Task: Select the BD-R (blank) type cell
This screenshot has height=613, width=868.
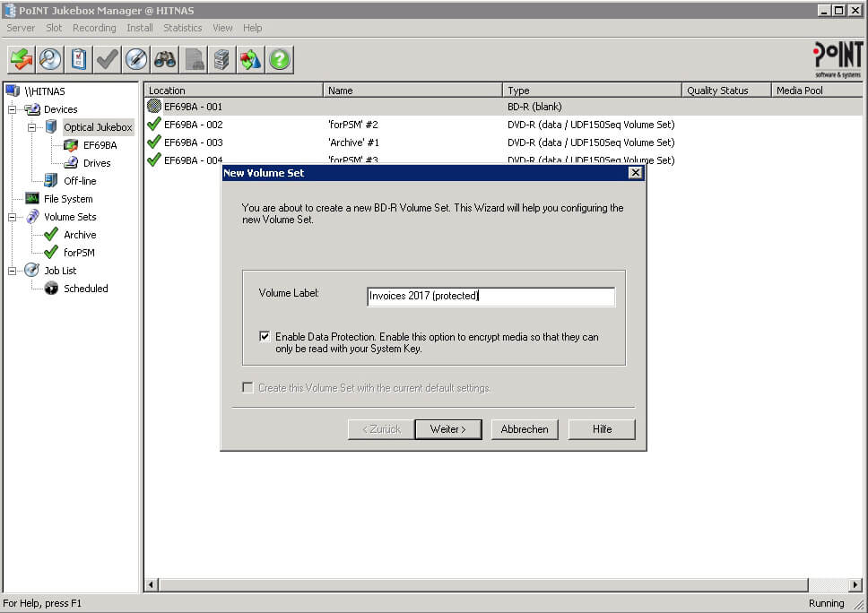Action: (534, 107)
